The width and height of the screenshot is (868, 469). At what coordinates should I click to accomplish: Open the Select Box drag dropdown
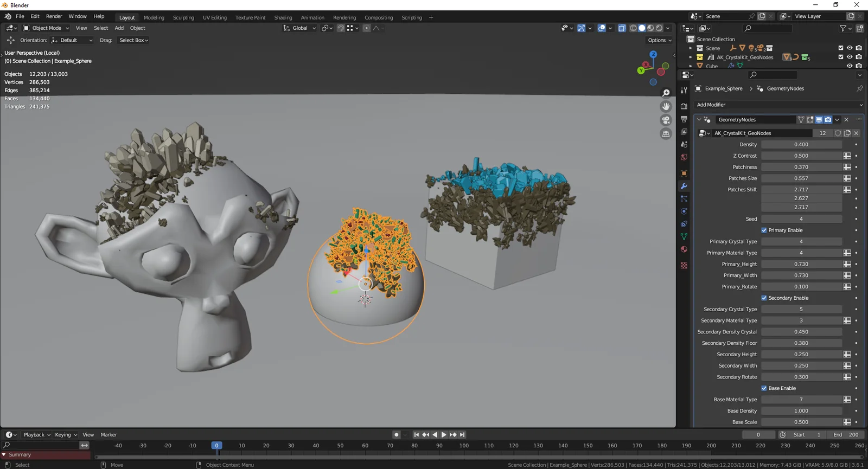click(133, 40)
